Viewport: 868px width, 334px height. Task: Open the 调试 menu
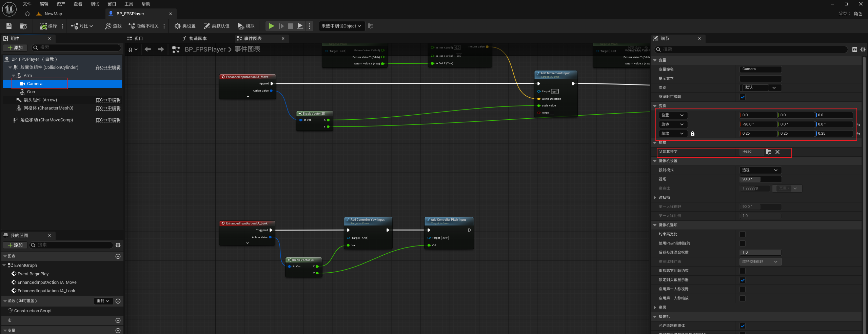tap(95, 4)
